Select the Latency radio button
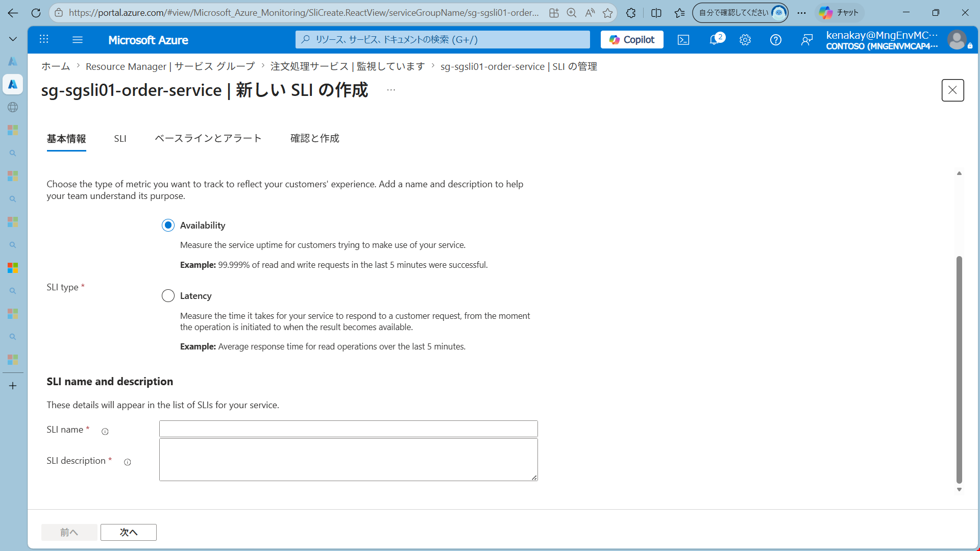The image size is (980, 551). point(168,296)
